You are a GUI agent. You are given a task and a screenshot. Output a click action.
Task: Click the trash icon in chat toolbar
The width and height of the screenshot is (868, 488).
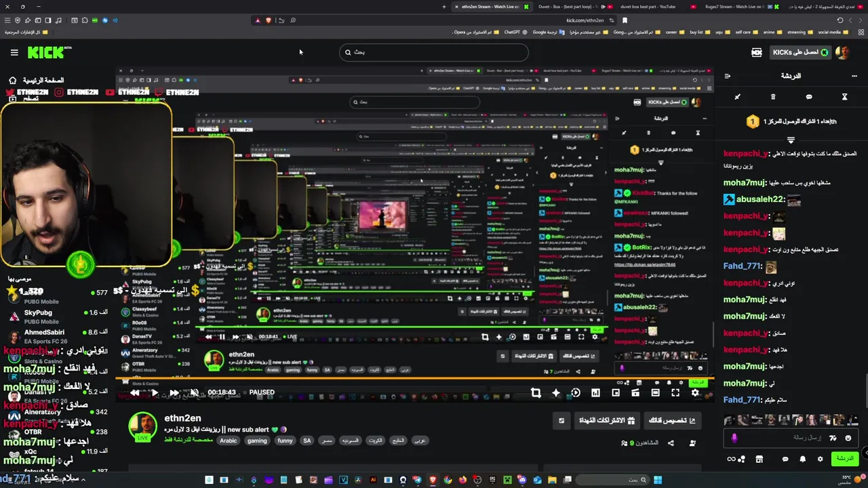tap(773, 97)
